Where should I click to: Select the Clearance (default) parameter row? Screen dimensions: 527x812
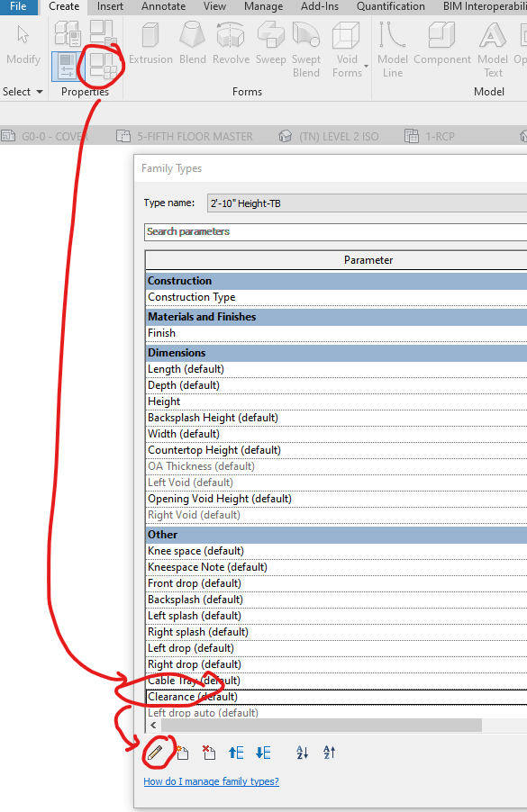click(336, 697)
